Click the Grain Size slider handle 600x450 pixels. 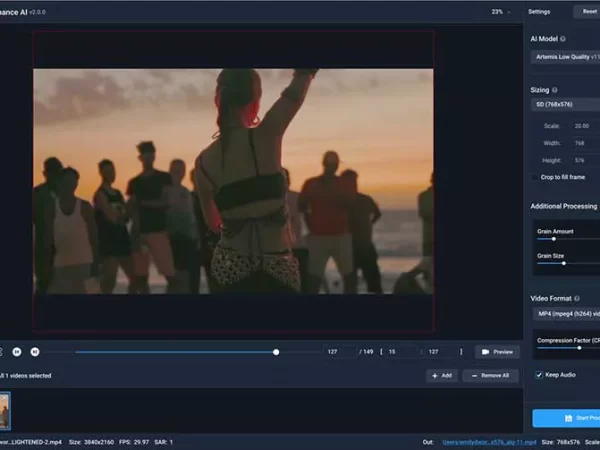point(564,263)
